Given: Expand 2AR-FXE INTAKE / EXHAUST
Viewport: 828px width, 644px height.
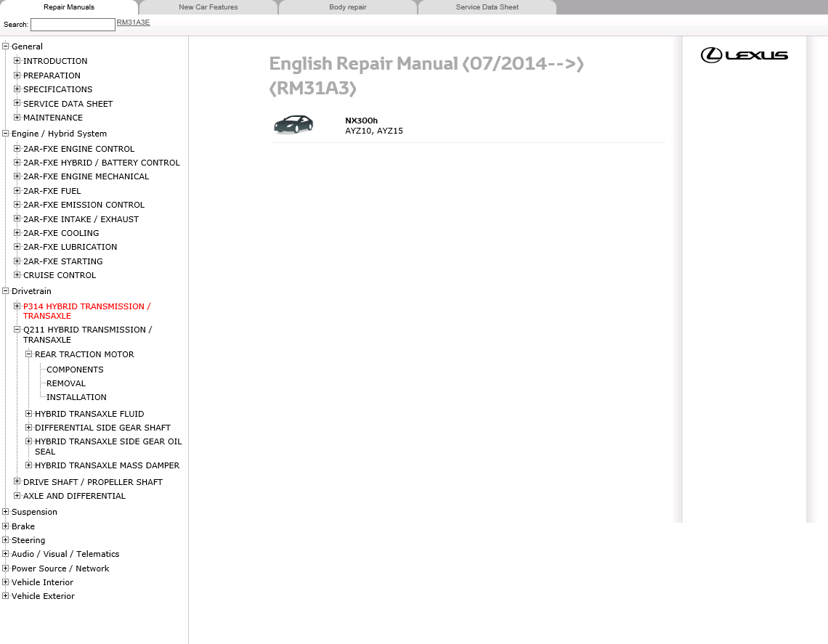Looking at the screenshot, I should [17, 219].
